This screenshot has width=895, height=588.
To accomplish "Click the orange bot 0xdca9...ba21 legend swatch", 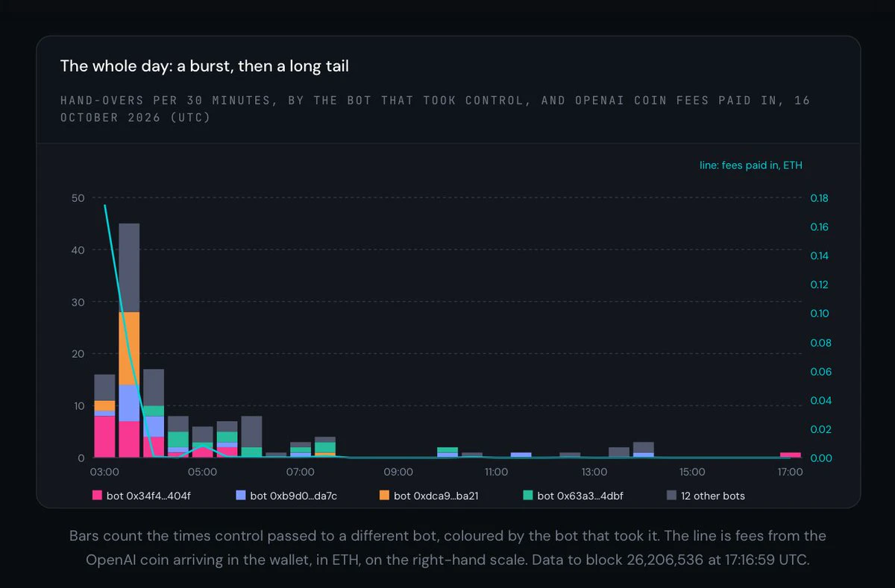I will pos(384,496).
